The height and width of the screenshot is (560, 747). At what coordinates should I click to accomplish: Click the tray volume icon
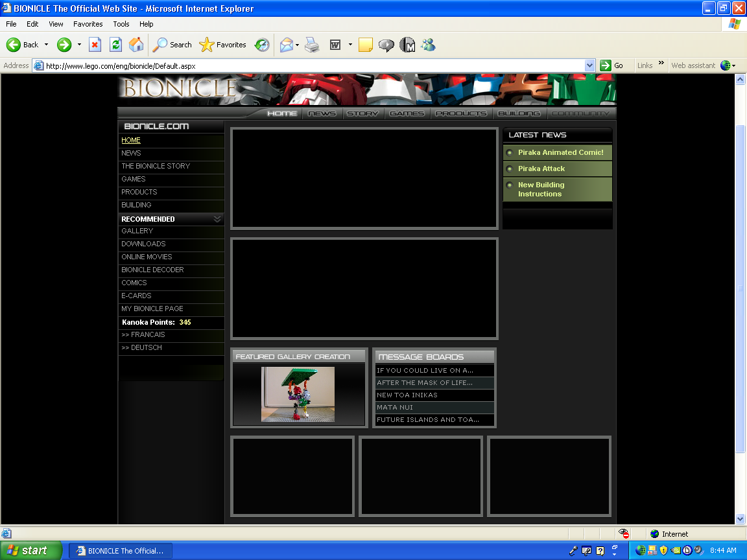(x=698, y=550)
